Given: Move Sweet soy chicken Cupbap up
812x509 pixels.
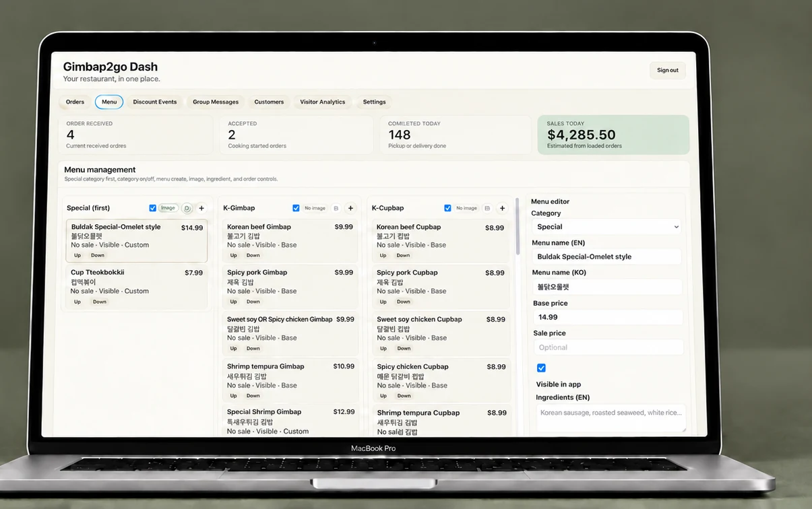Looking at the screenshot, I should click(x=383, y=348).
